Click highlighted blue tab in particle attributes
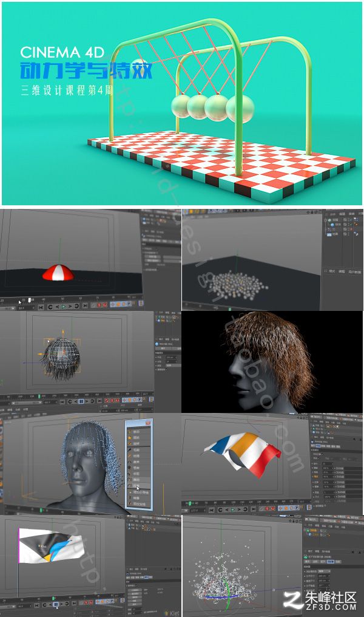Viewport: 364px width, 617px height. (331, 562)
